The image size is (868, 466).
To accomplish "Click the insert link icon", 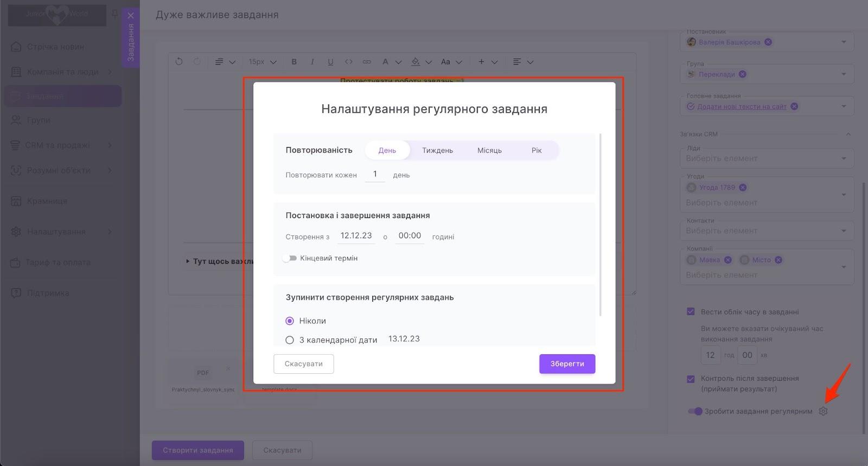I will coord(367,62).
